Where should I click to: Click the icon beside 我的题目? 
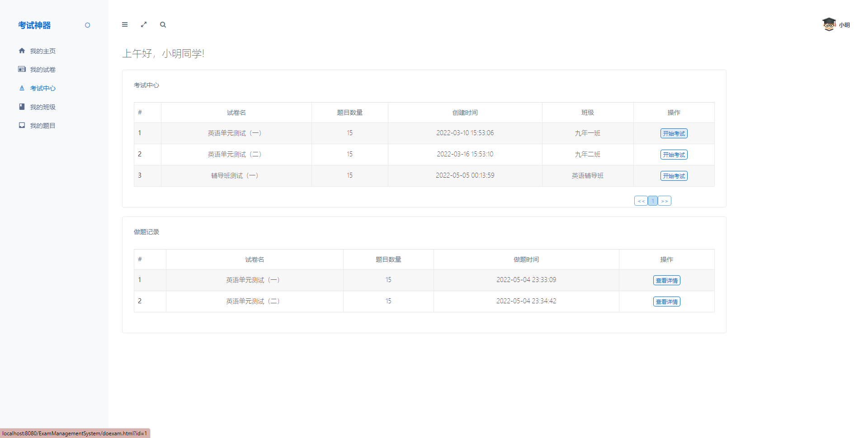tap(22, 125)
